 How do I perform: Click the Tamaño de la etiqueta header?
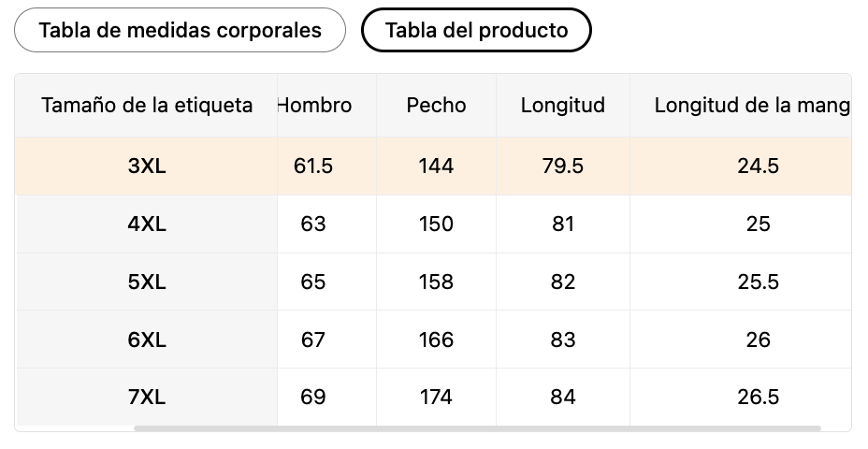147,105
